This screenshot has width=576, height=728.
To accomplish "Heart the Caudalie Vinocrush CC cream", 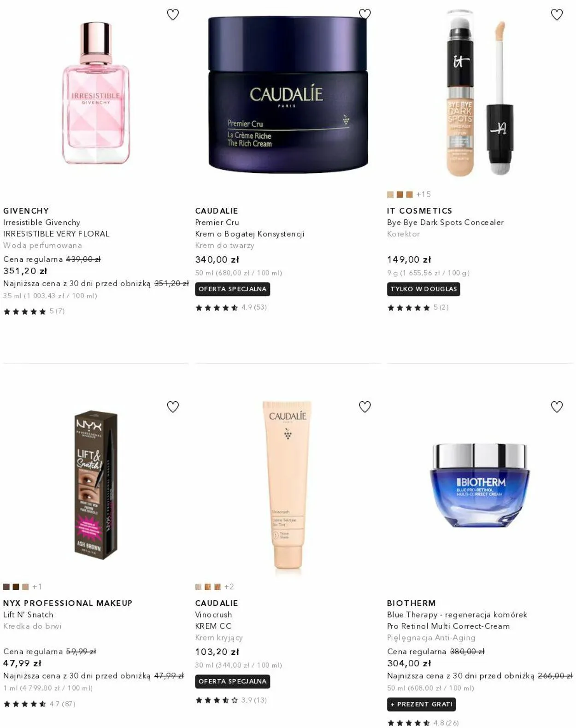I will point(364,407).
